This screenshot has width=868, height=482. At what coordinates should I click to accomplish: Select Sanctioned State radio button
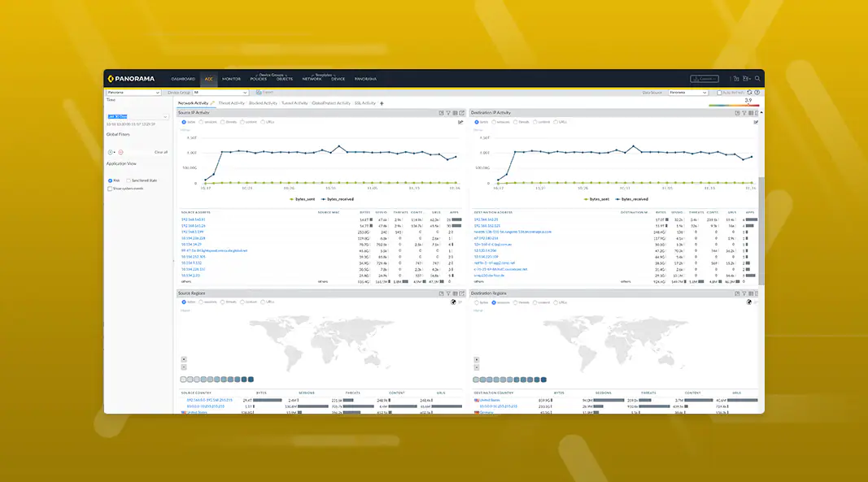(128, 180)
